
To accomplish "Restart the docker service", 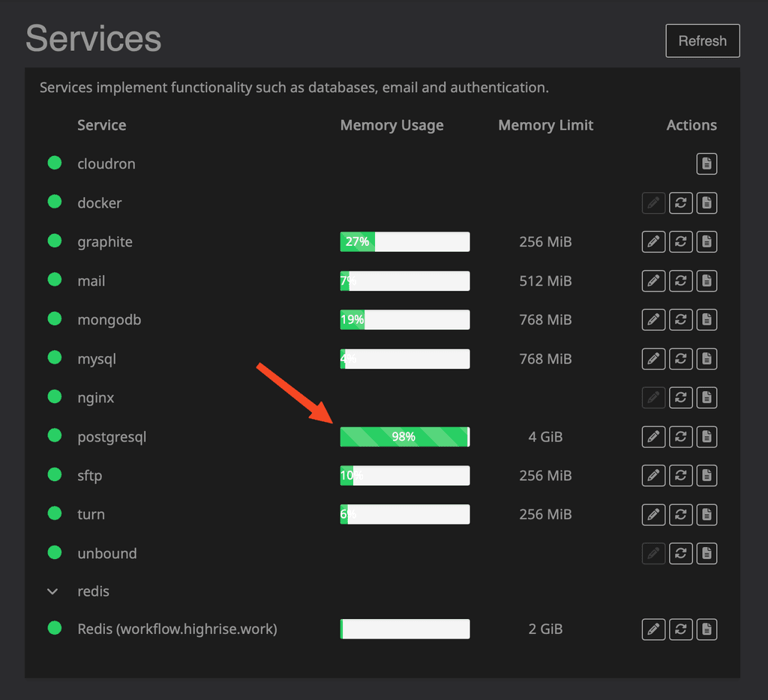I will point(680,202).
